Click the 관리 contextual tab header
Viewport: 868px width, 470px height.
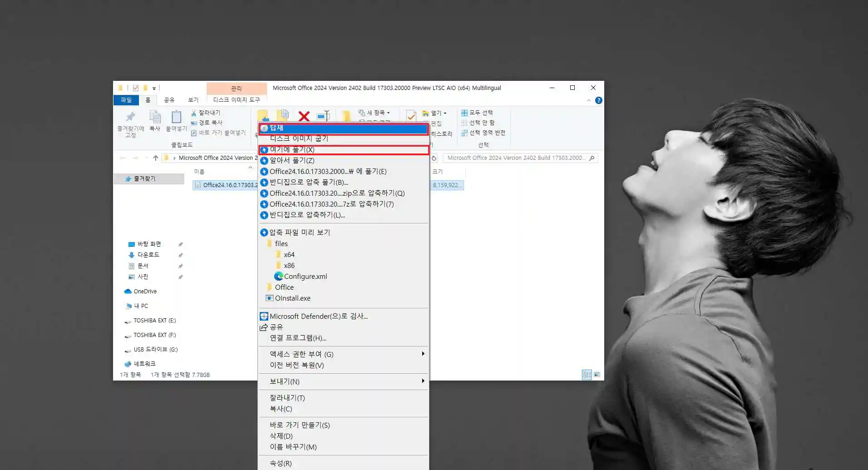pos(237,88)
